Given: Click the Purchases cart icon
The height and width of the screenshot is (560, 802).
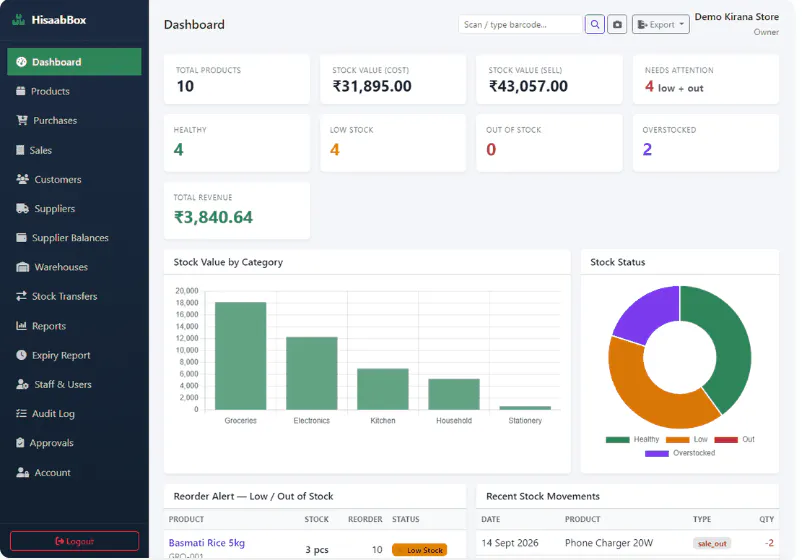Looking at the screenshot, I should [22, 120].
